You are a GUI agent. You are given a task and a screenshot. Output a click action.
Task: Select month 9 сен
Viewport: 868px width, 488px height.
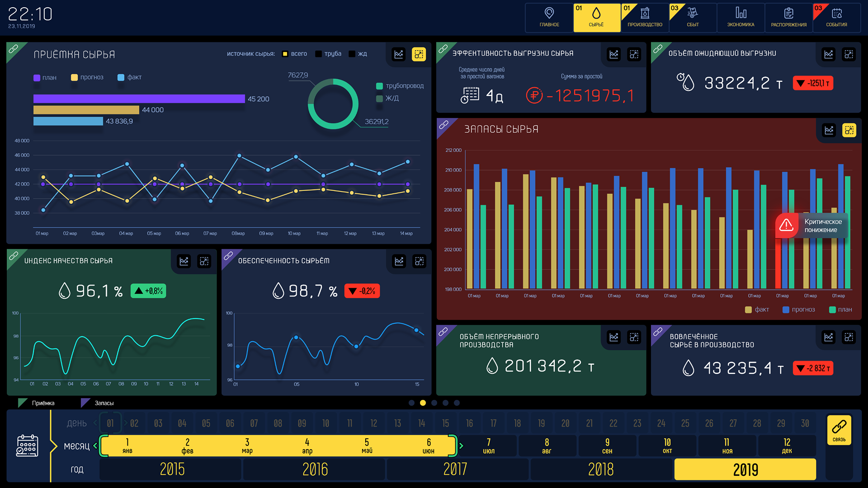607,446
